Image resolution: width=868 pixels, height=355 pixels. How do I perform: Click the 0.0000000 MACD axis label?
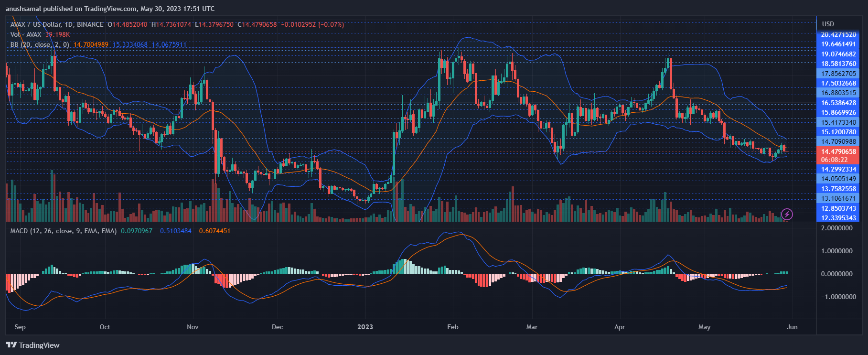click(x=836, y=274)
